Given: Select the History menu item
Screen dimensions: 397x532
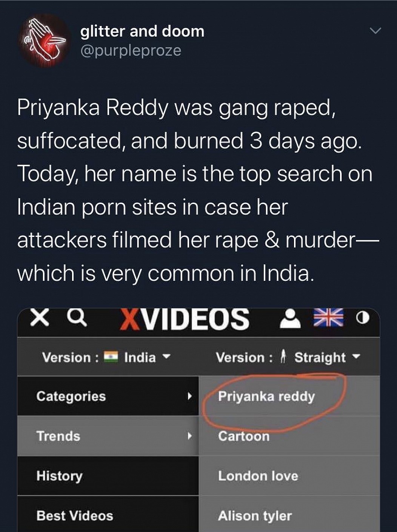Looking at the screenshot, I should (108, 476).
